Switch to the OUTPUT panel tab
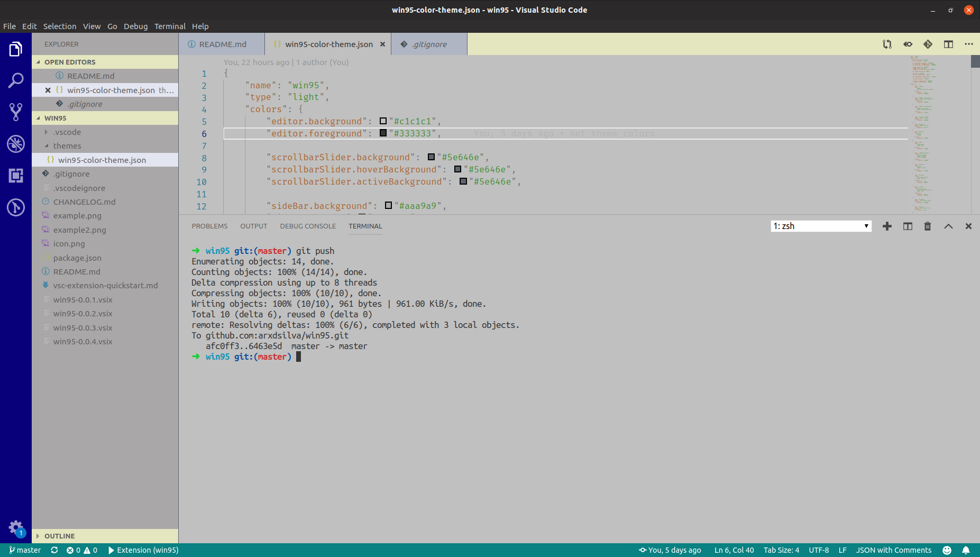The width and height of the screenshot is (980, 557). click(254, 226)
